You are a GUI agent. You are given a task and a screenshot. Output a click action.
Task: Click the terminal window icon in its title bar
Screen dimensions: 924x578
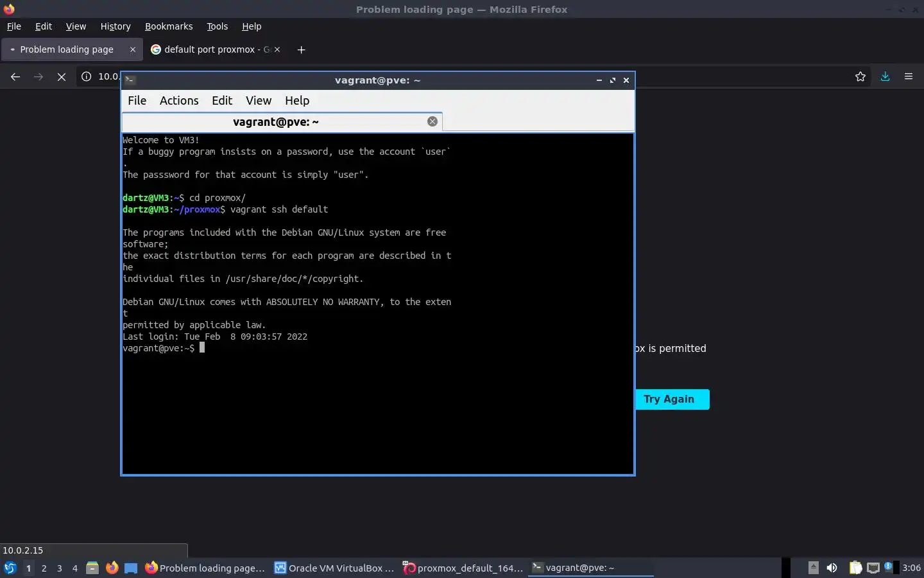(130, 80)
